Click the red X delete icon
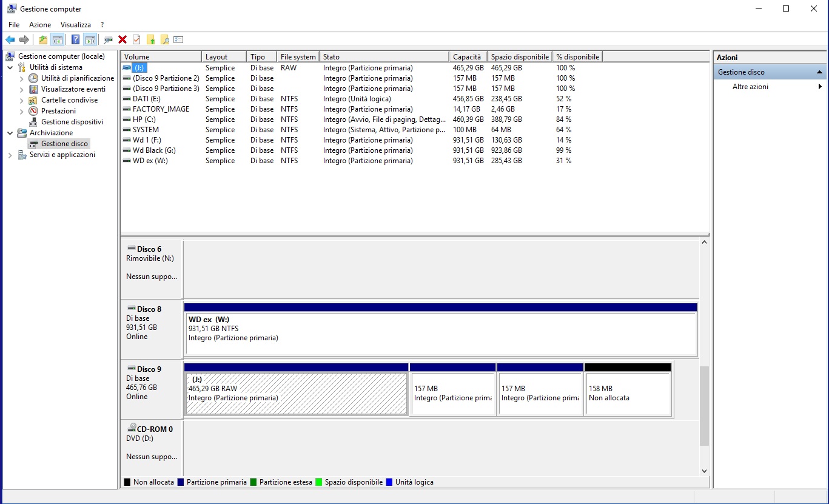Image resolution: width=829 pixels, height=504 pixels. (123, 39)
